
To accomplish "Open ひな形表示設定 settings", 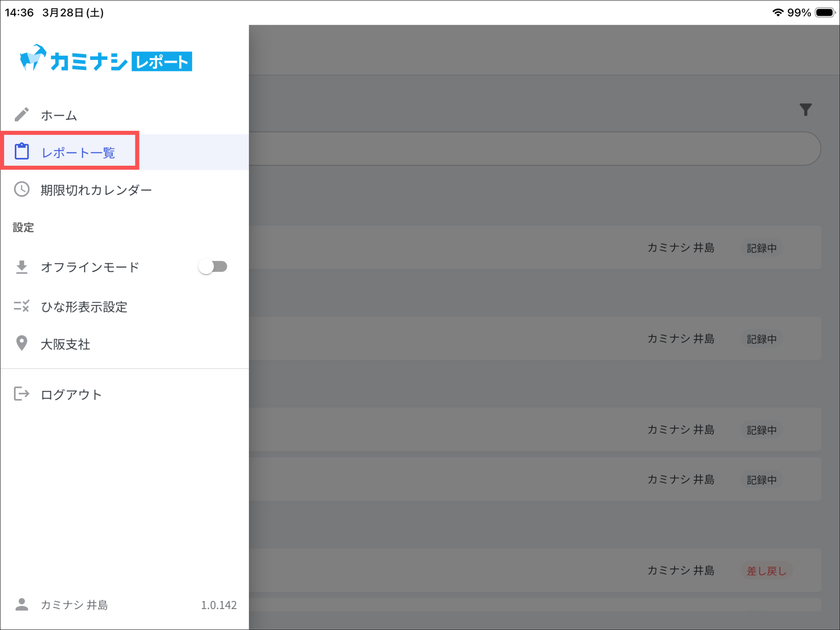I will [x=84, y=307].
